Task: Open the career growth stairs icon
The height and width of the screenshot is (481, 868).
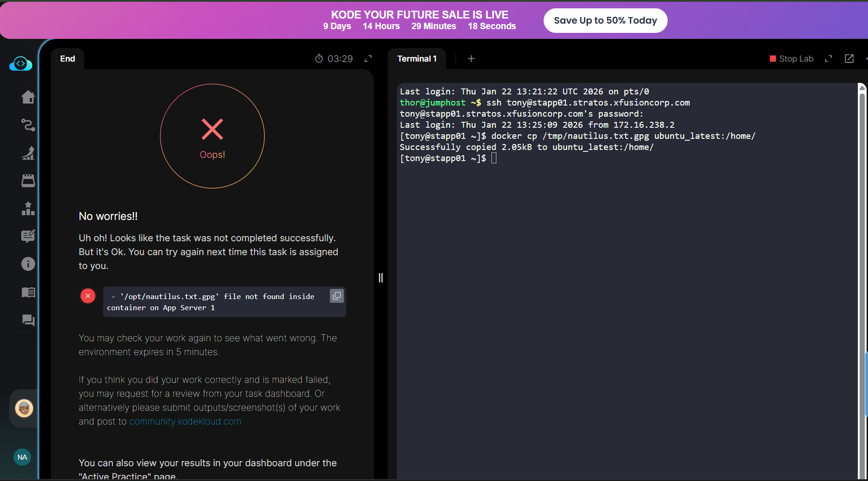Action: pyautogui.click(x=28, y=153)
